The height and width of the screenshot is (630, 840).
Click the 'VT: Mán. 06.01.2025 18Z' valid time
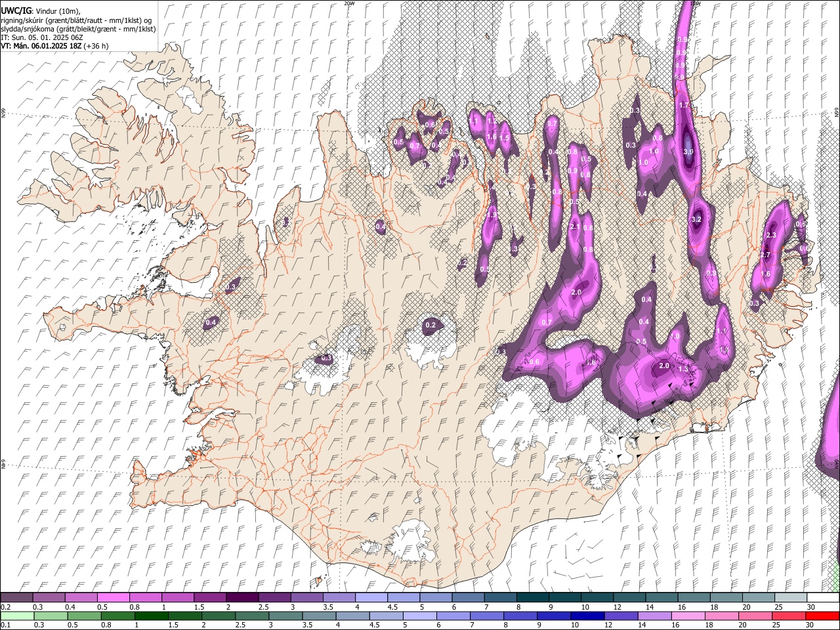(41, 46)
